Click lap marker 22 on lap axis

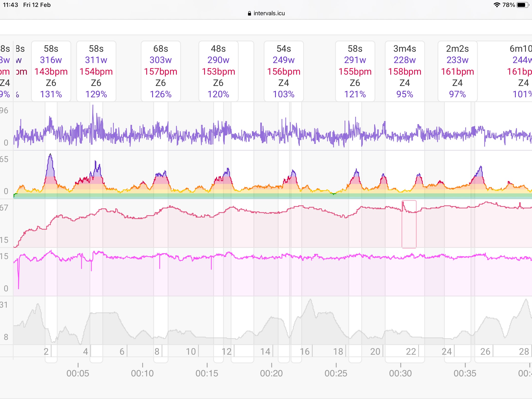click(411, 351)
